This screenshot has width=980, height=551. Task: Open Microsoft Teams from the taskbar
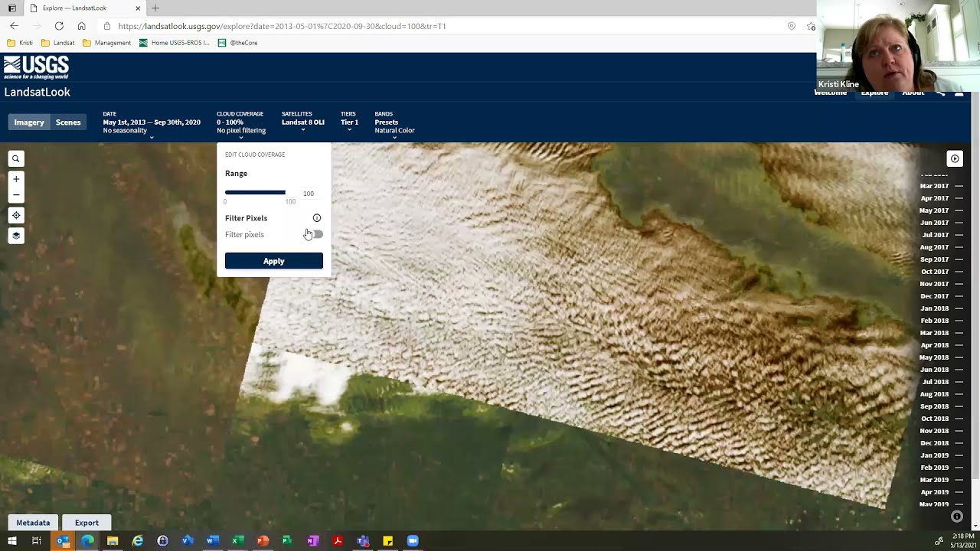tap(363, 541)
